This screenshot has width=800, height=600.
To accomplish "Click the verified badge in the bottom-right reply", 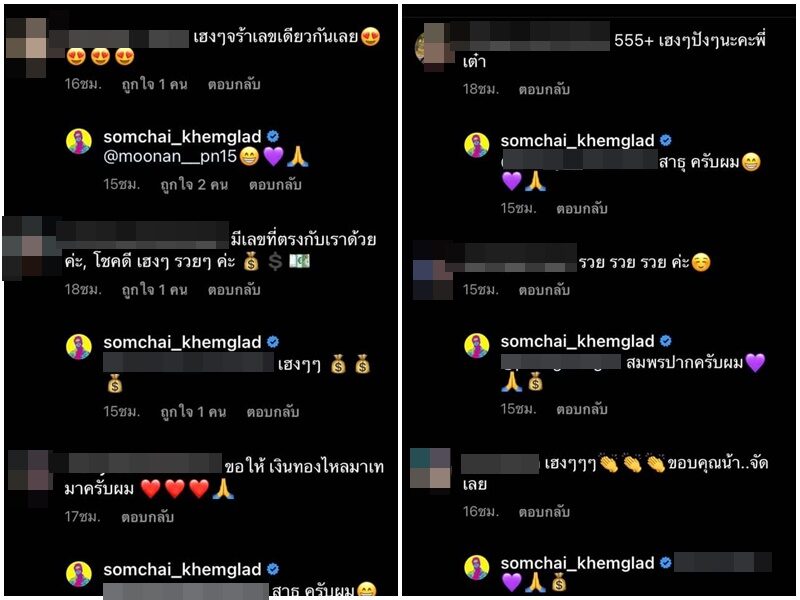I will coord(666,563).
